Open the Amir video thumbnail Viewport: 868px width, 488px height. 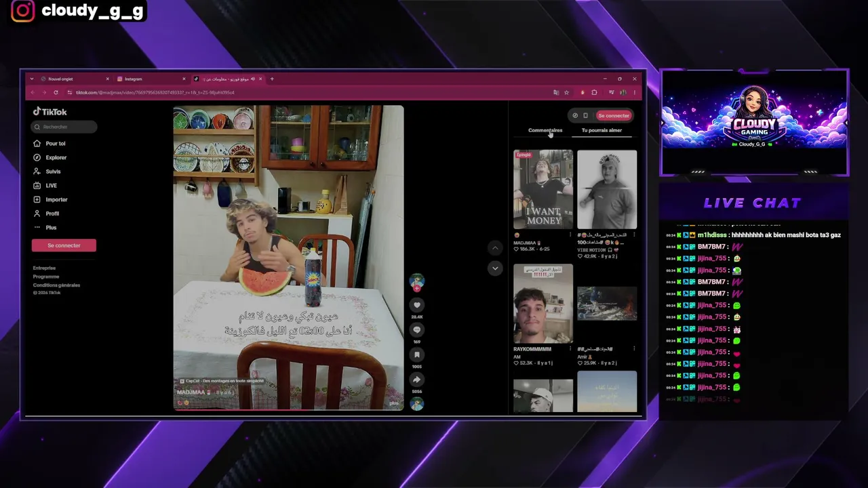coord(607,304)
